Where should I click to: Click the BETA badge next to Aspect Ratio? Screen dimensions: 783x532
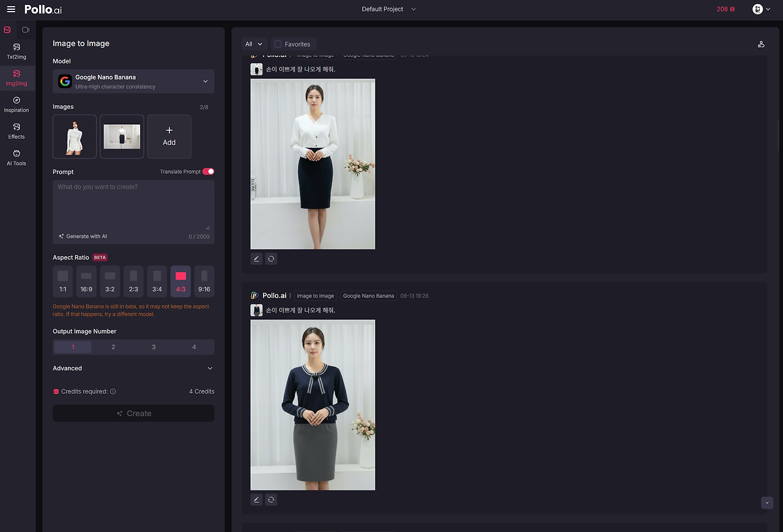(100, 257)
